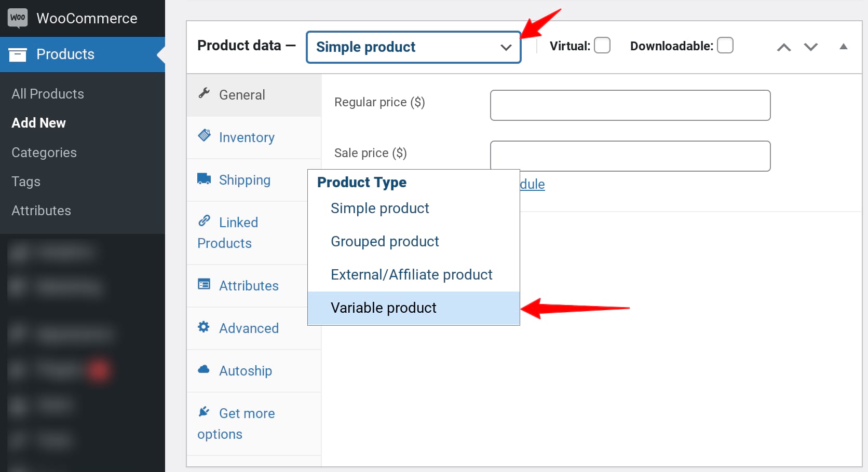Pick External/Affiliate product option
This screenshot has width=868, height=472.
pos(411,275)
